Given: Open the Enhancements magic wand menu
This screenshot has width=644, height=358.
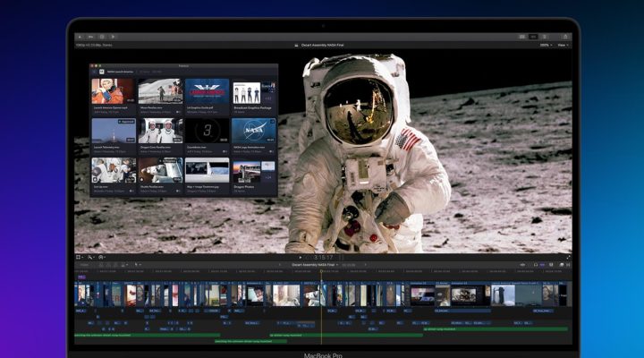Looking at the screenshot, I should [90, 257].
